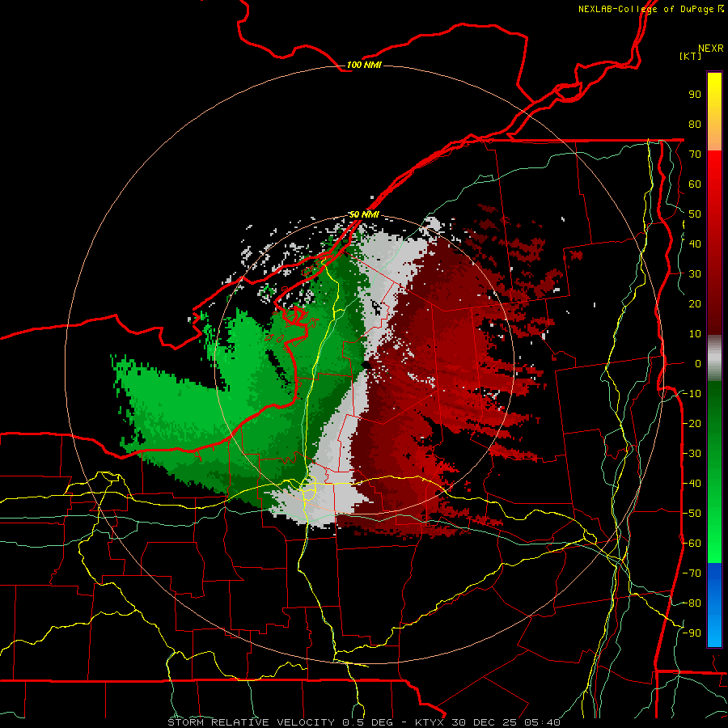Click the 05:40 time stamp
Image resolution: width=728 pixels, height=728 pixels.
pos(542,722)
